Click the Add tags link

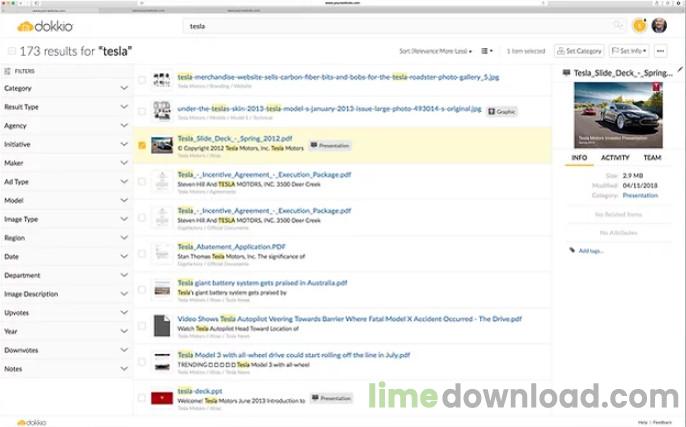[589, 251]
